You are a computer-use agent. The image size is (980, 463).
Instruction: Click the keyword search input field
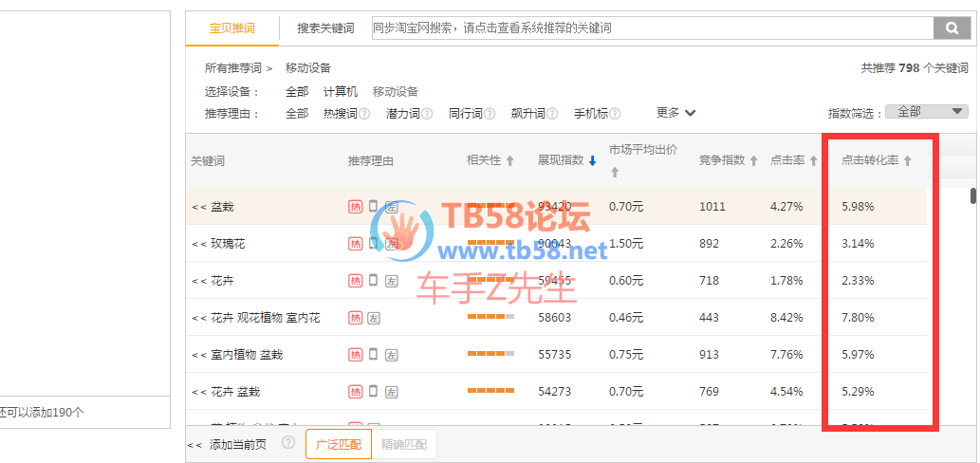[650, 28]
